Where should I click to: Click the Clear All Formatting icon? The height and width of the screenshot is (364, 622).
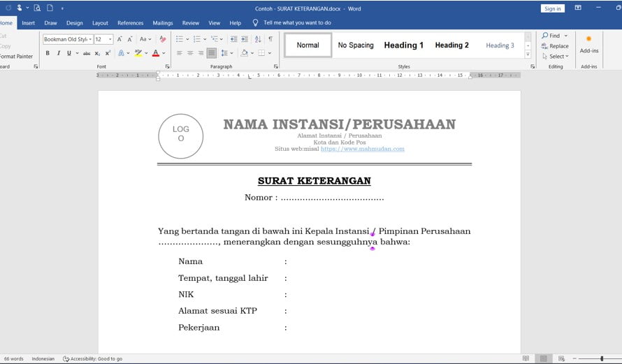pyautogui.click(x=163, y=39)
